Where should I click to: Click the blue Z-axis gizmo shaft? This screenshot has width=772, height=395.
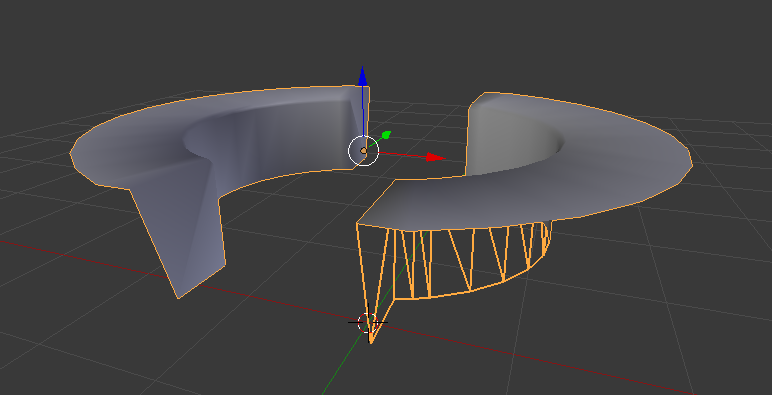pos(363,114)
